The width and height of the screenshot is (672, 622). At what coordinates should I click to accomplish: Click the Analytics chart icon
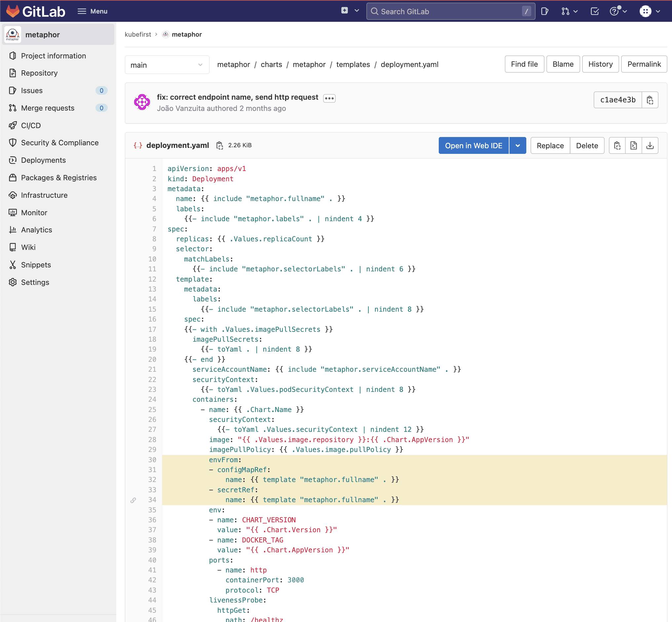click(13, 230)
